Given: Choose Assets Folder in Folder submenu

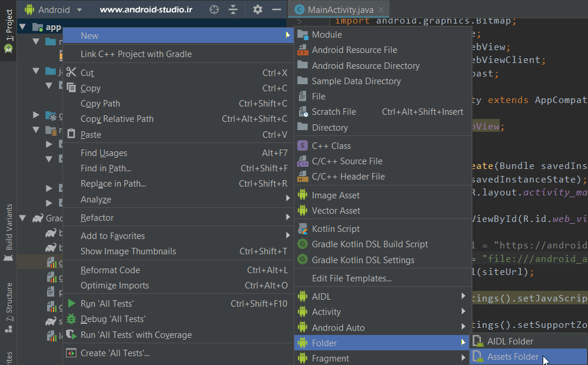Looking at the screenshot, I should (x=513, y=356).
